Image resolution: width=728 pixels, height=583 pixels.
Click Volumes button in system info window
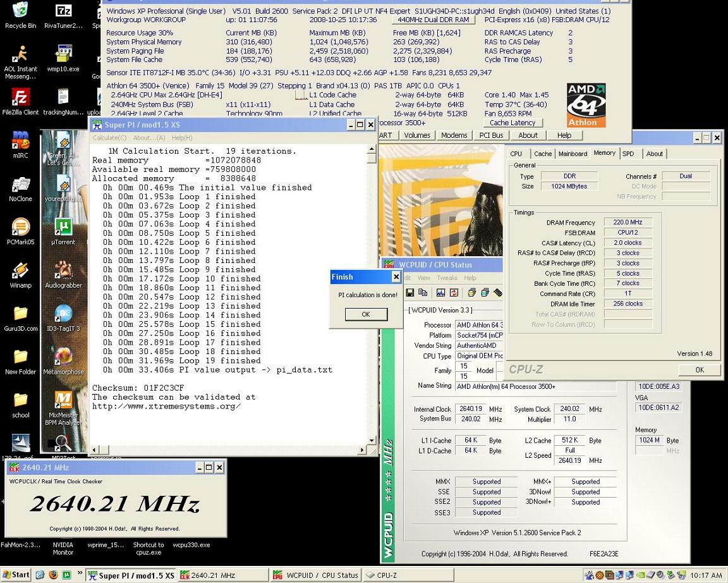coord(417,135)
